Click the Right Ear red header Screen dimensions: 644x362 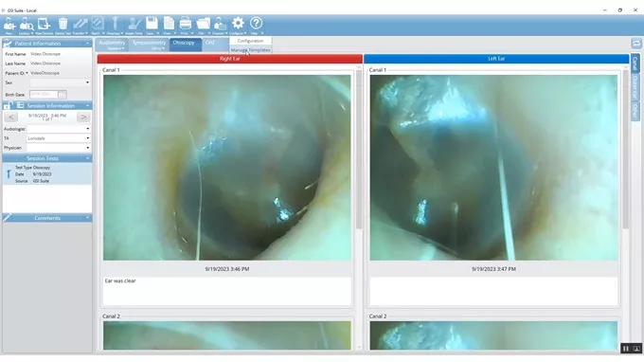click(x=229, y=59)
